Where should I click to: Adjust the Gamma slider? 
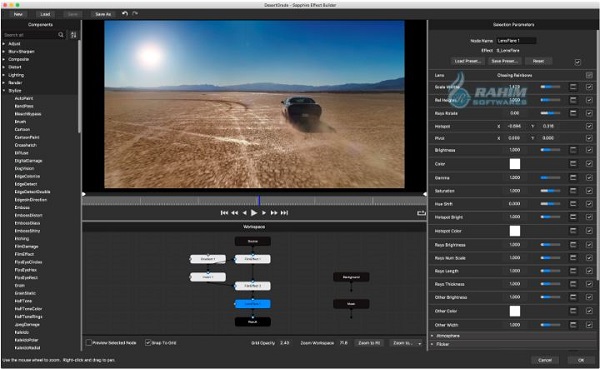click(550, 178)
